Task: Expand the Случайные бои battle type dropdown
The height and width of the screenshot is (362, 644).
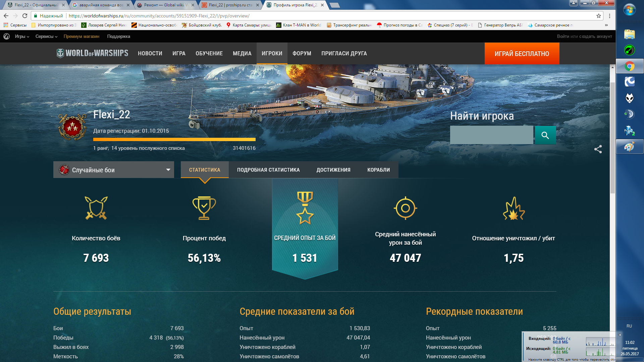Action: coord(114,170)
